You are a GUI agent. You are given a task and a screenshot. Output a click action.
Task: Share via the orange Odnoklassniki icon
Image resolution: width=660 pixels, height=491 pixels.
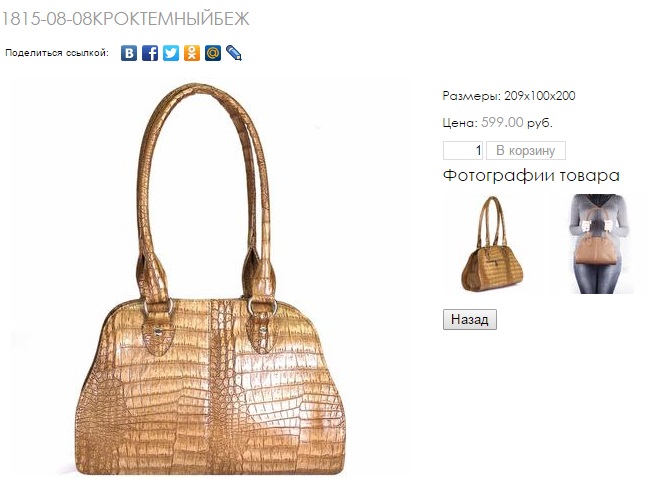[192, 53]
